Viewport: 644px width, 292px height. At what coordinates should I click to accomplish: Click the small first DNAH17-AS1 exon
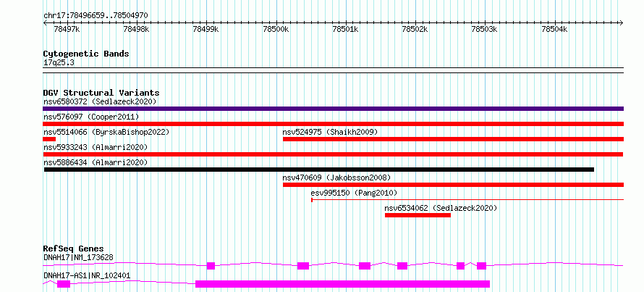(64, 284)
